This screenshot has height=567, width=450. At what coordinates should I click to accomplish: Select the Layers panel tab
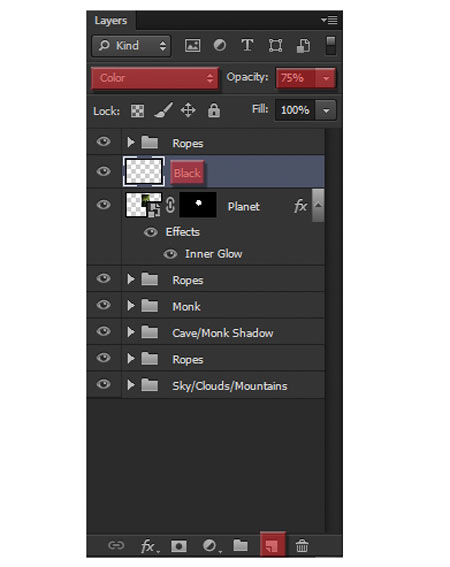(x=111, y=21)
